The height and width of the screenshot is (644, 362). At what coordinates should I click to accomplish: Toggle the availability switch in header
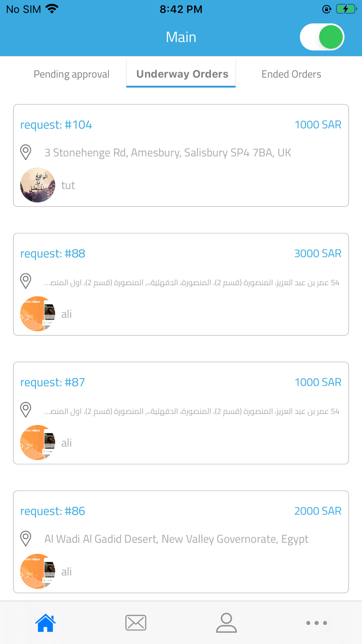[x=322, y=37]
